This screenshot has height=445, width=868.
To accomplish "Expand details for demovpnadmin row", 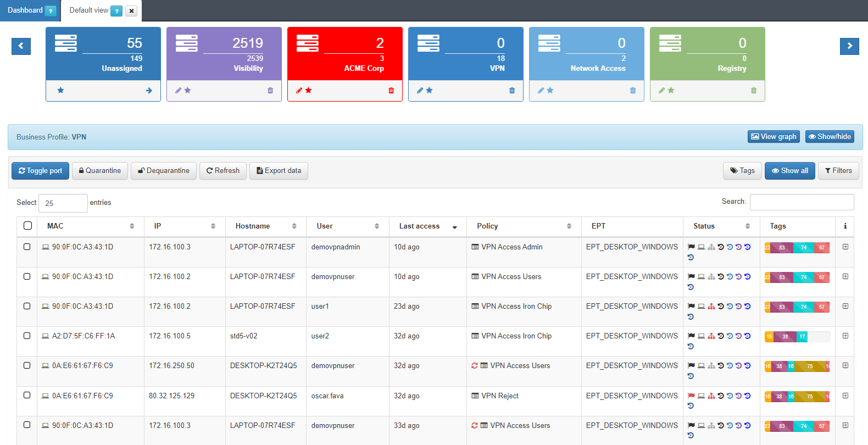I will [845, 247].
